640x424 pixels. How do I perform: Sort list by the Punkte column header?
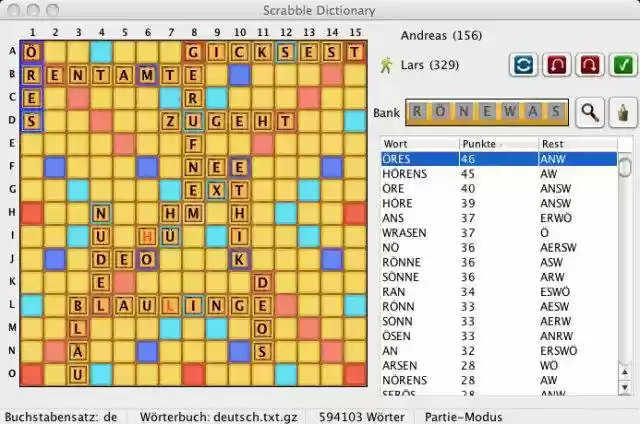(x=499, y=144)
